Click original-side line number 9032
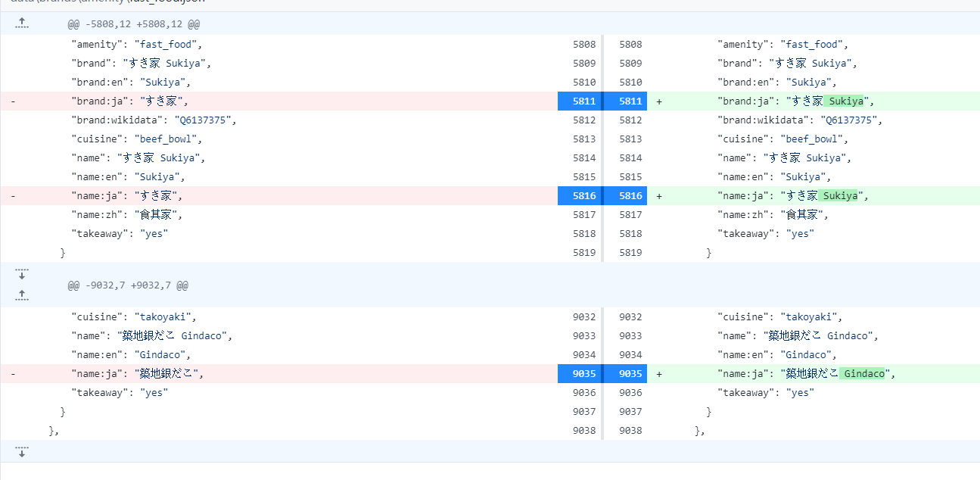This screenshot has width=980, height=480. click(584, 317)
